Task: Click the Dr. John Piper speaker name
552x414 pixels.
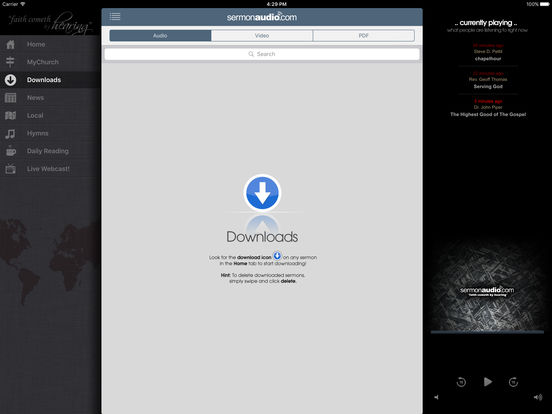Action: pyautogui.click(x=488, y=107)
